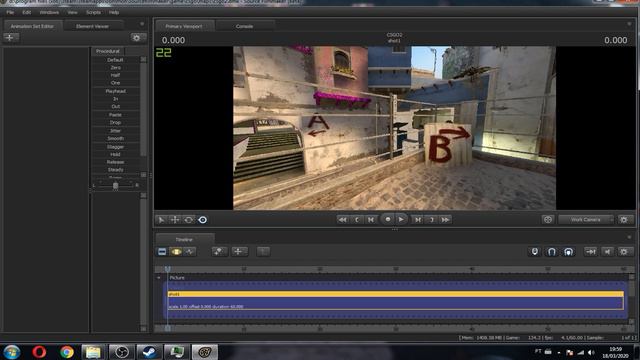The height and width of the screenshot is (360, 640).
Task: Go to the previous clip edge
Action: pos(357,220)
